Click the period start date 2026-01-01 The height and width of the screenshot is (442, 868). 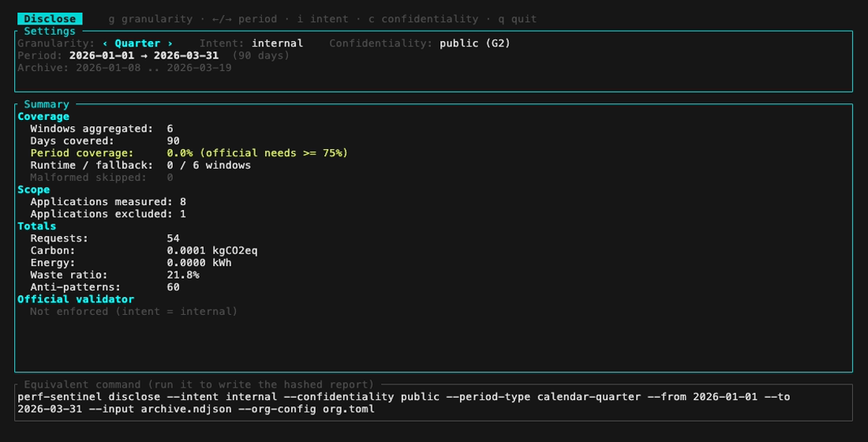click(x=102, y=55)
